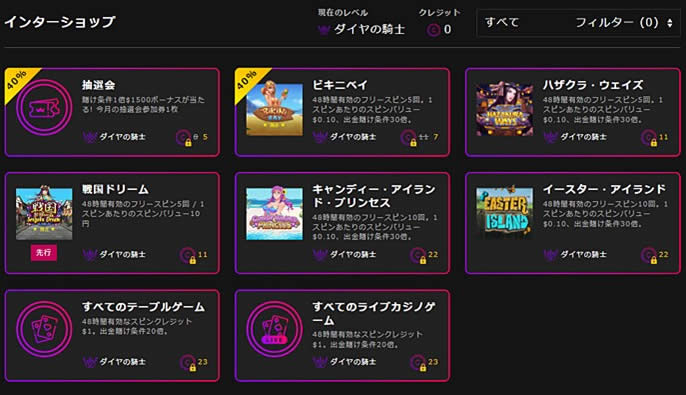This screenshot has width=686, height=395.
Task: Open the キャンディー・アイランド・プリンセス title
Action: pyautogui.click(x=374, y=196)
